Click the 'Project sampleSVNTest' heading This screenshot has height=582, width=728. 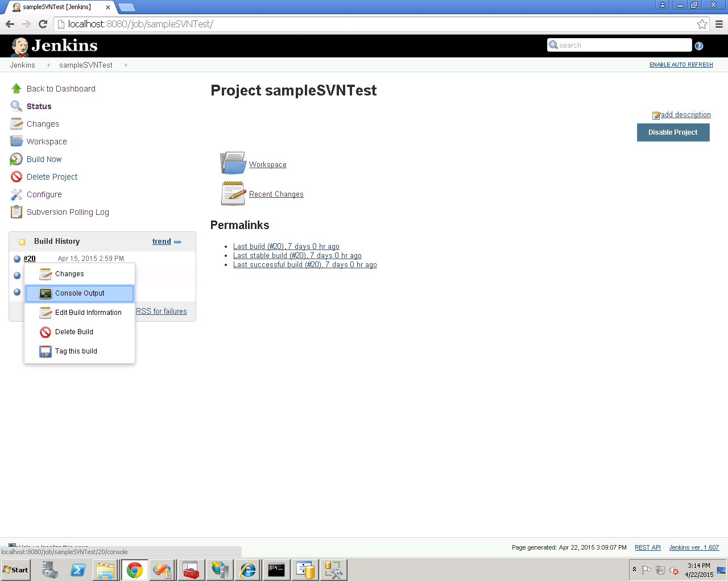click(x=293, y=90)
